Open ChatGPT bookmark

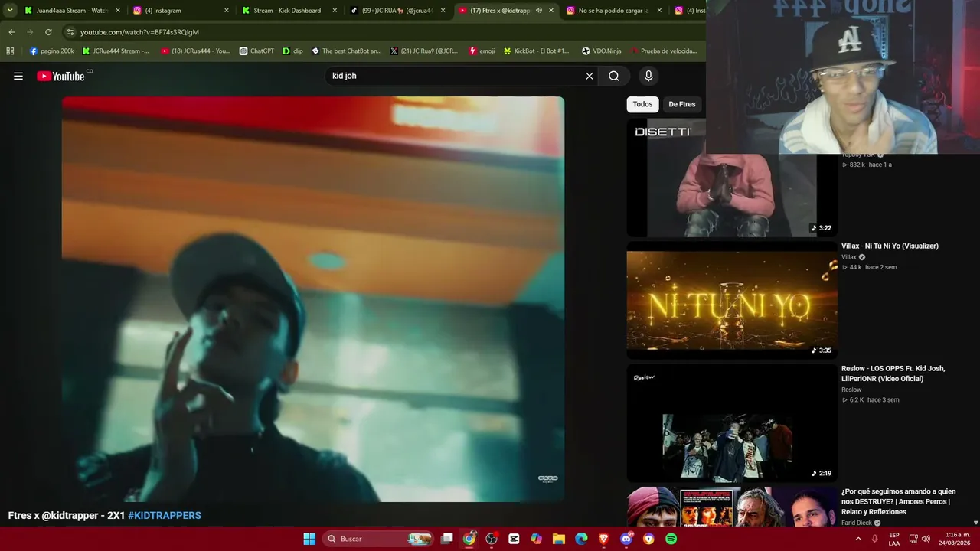tap(256, 51)
